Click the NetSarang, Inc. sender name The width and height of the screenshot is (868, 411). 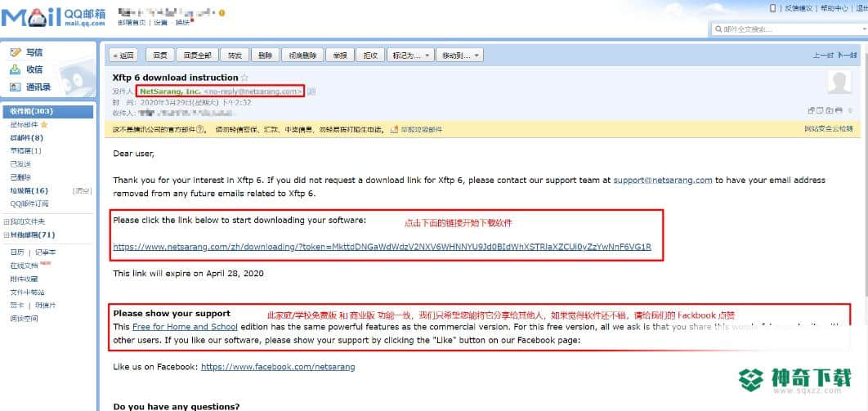pos(171,92)
